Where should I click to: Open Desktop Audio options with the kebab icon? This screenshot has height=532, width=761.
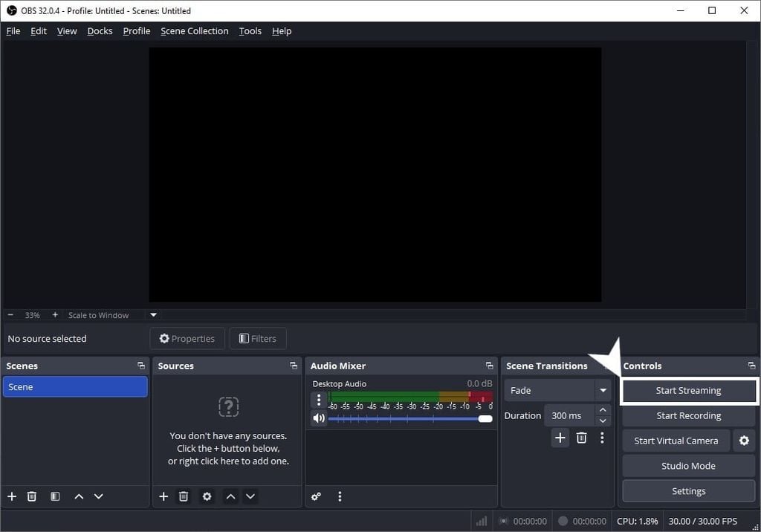point(319,400)
